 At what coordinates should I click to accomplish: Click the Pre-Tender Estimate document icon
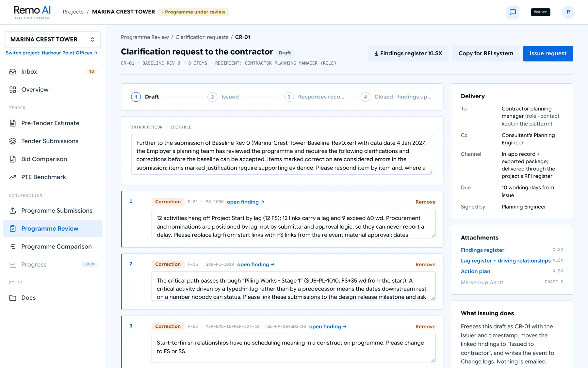[x=13, y=123]
